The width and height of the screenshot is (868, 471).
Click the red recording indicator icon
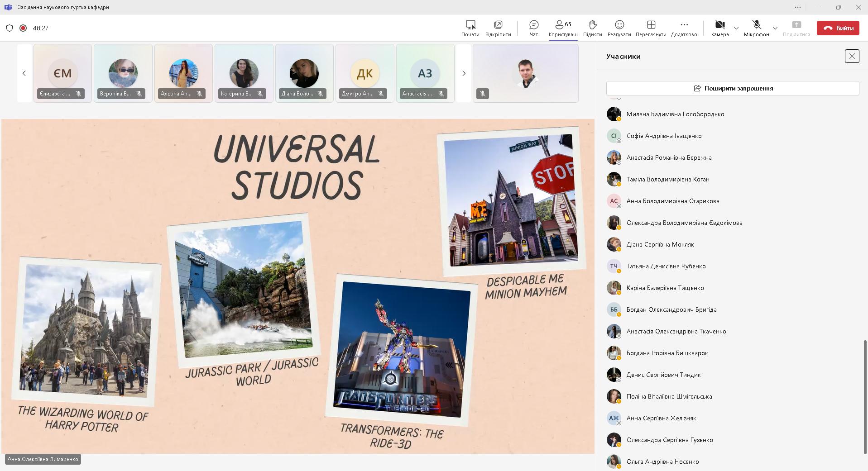coord(23,28)
